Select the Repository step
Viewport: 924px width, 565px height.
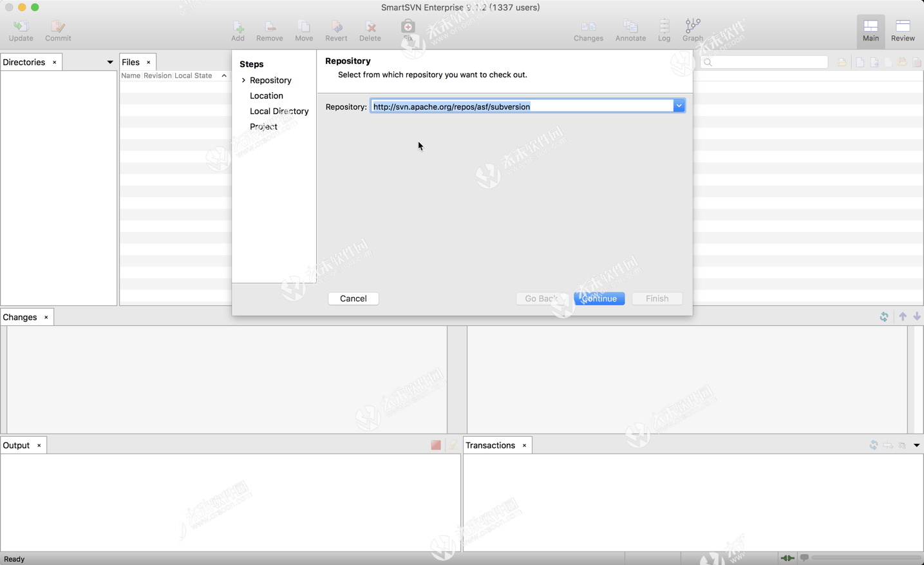(270, 81)
